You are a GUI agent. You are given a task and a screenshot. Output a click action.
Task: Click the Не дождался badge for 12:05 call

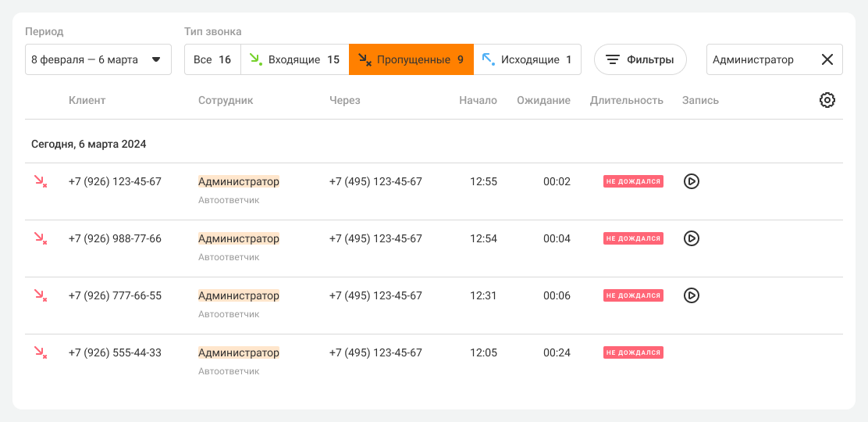coord(633,352)
